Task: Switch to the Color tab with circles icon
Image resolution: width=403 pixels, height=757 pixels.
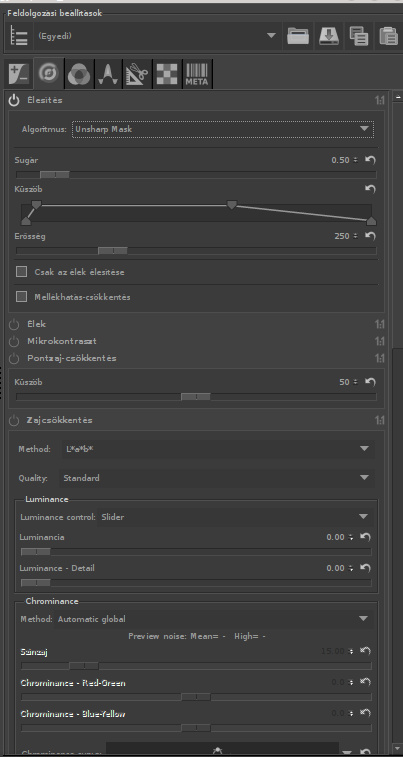Action: tap(78, 74)
